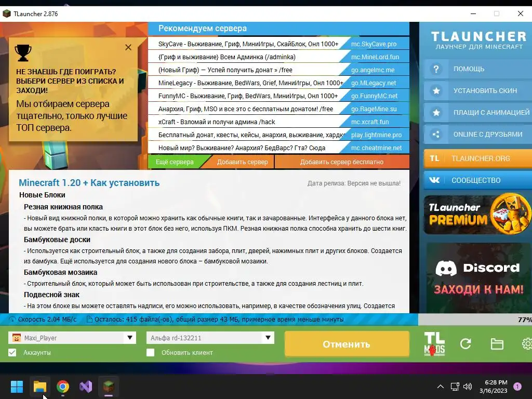
Task: Open Minecraft 1.20 + Как установить link
Action: [x=89, y=182]
